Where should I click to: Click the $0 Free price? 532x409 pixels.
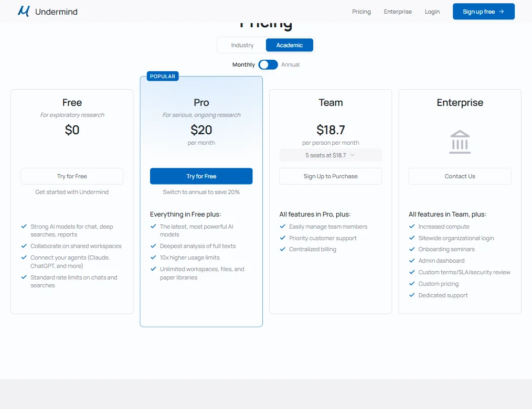coord(72,130)
